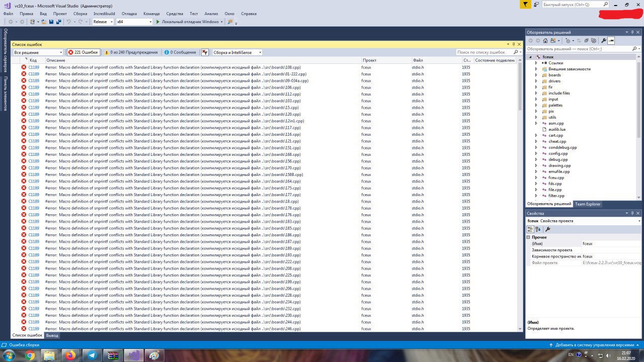Click the search icon in error list search box
This screenshot has width=644, height=362.
(515, 52)
